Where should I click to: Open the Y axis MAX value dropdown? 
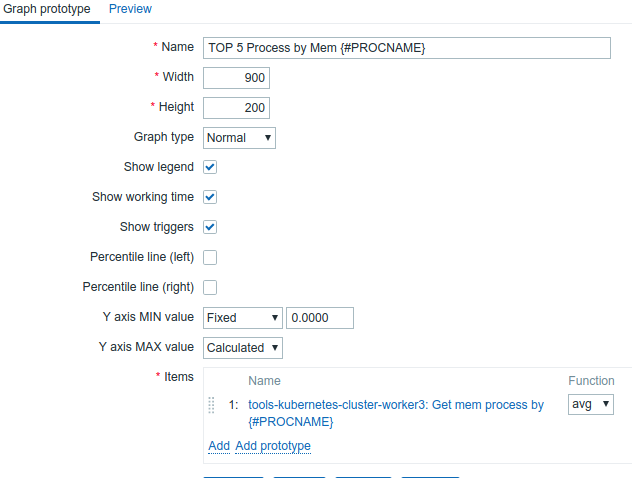(x=243, y=348)
